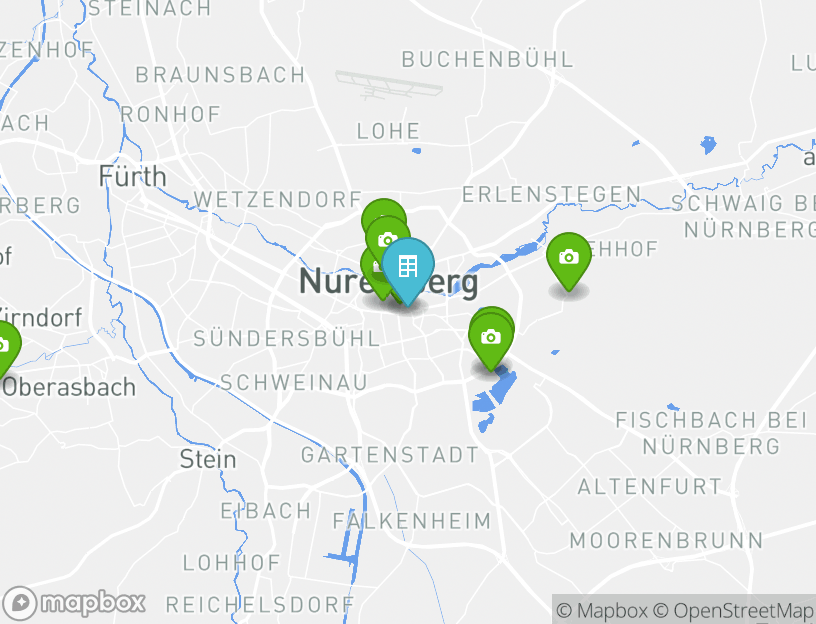Click the Buchenbühl district label
The image size is (816, 624).
click(488, 59)
